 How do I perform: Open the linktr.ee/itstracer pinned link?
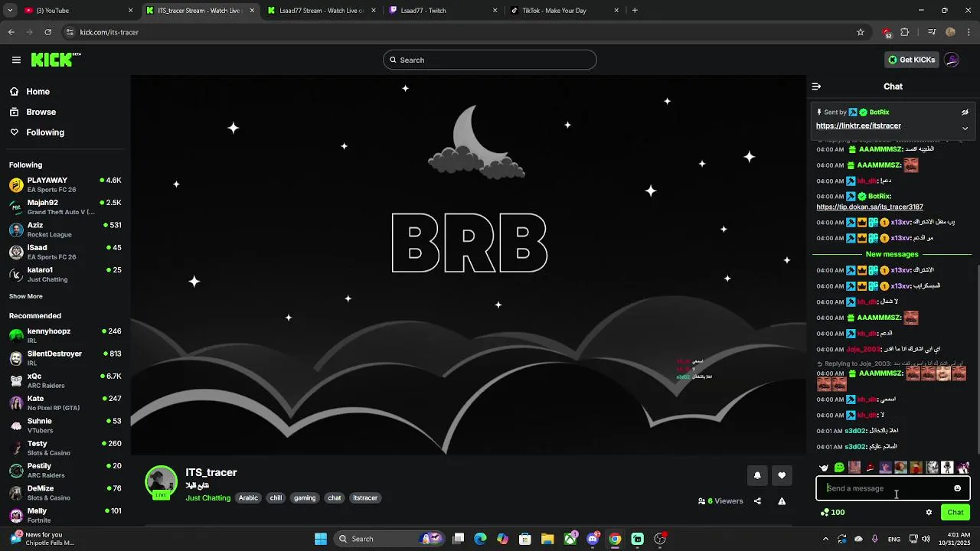[x=858, y=126]
